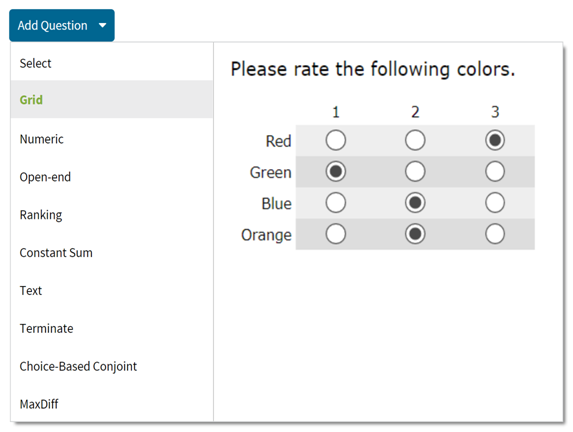Select the Constant Sum question type

tap(111, 253)
